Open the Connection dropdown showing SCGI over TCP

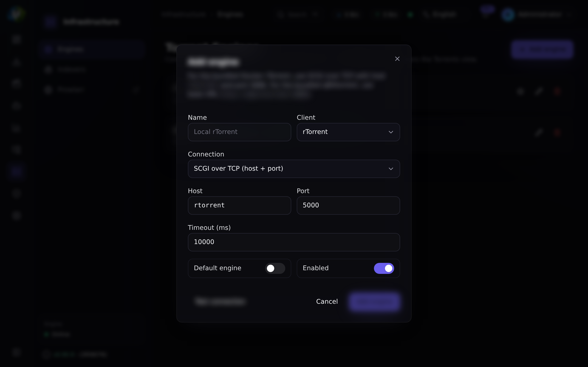click(294, 169)
